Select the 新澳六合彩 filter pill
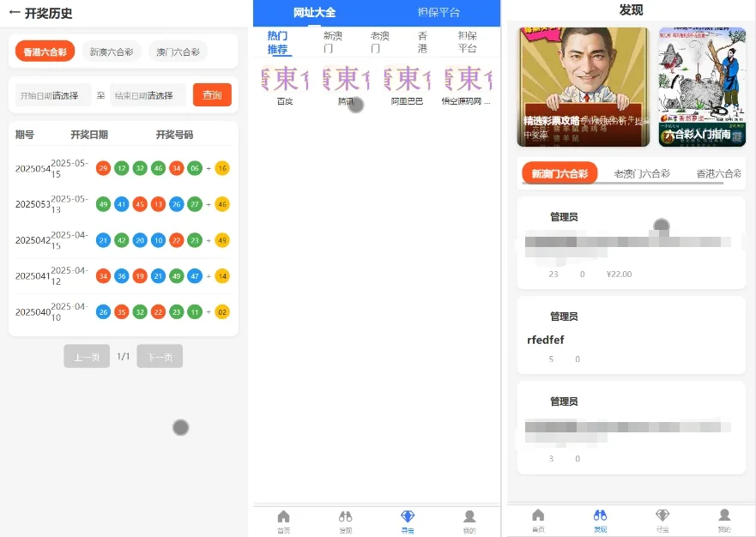Viewport: 756px width, 537px height. coord(112,51)
